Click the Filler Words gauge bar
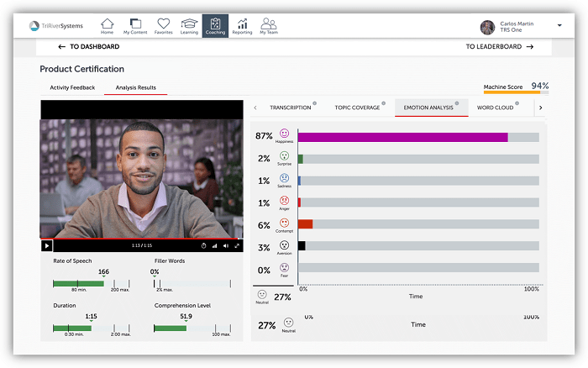 coord(192,284)
